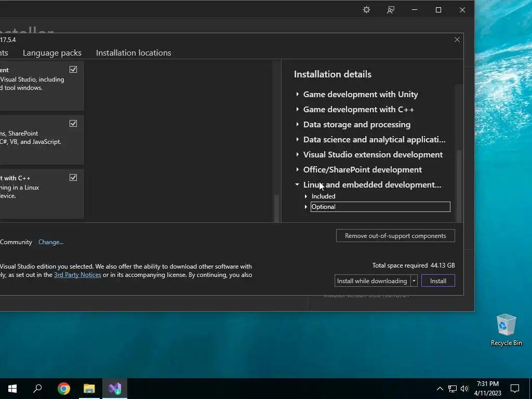Expand Data storage and processing details

tap(298, 124)
